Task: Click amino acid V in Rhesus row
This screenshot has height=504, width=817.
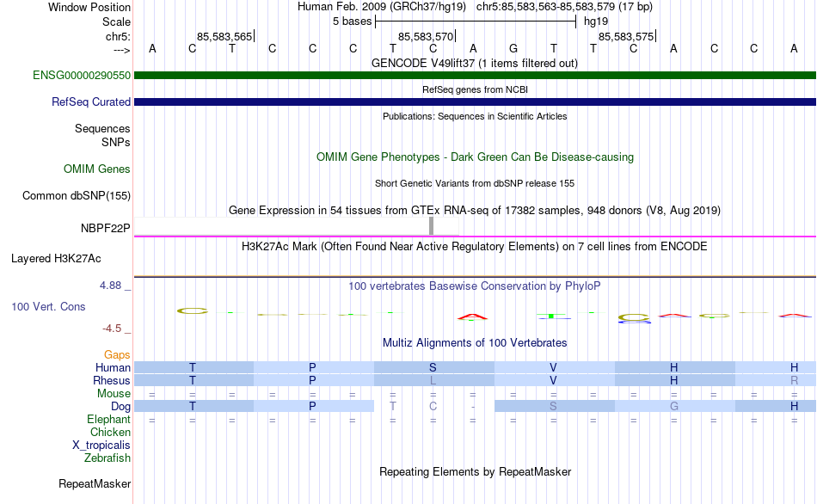Action: click(553, 380)
